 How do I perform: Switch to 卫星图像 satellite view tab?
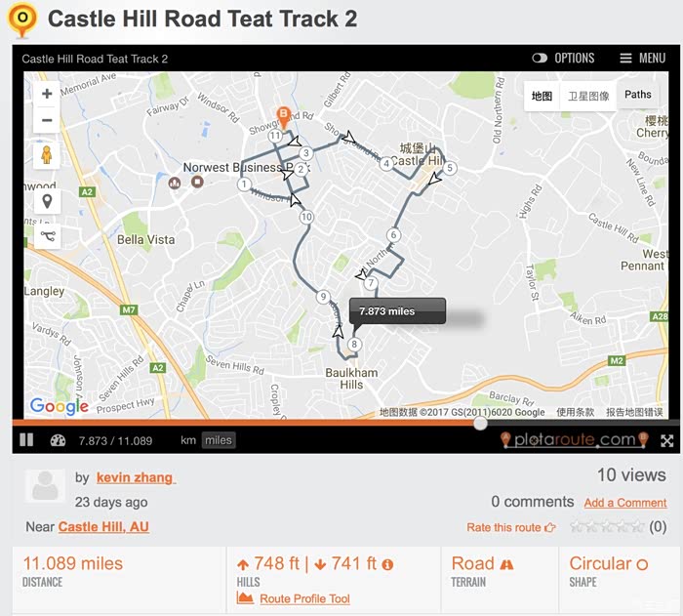(588, 96)
